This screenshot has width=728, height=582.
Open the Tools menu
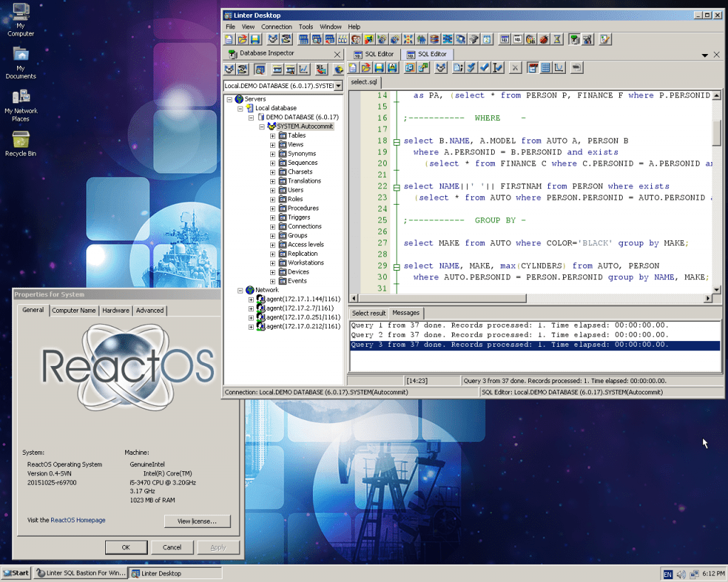[x=306, y=27]
